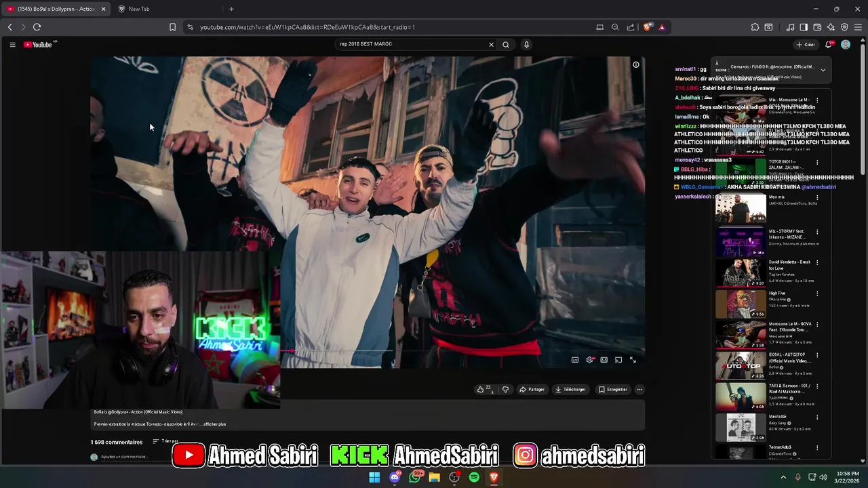868x488 pixels.
Task: Click the Partager share button
Action: point(532,389)
